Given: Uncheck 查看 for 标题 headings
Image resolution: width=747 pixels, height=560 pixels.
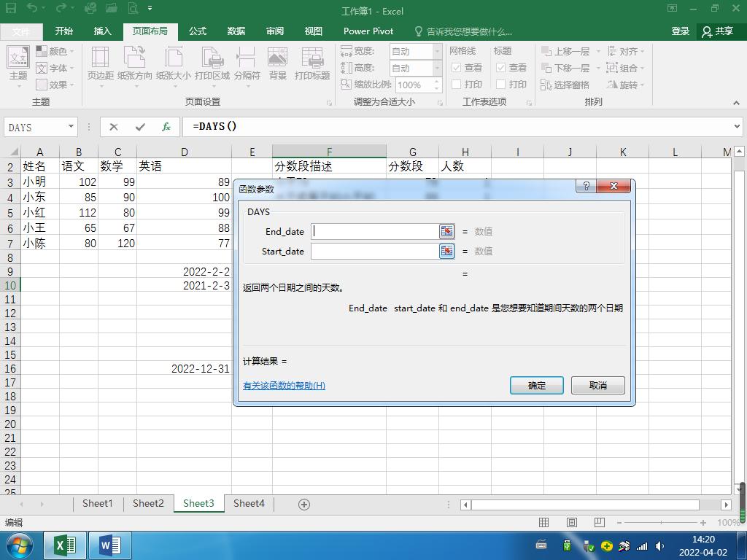Looking at the screenshot, I should pyautogui.click(x=500, y=68).
